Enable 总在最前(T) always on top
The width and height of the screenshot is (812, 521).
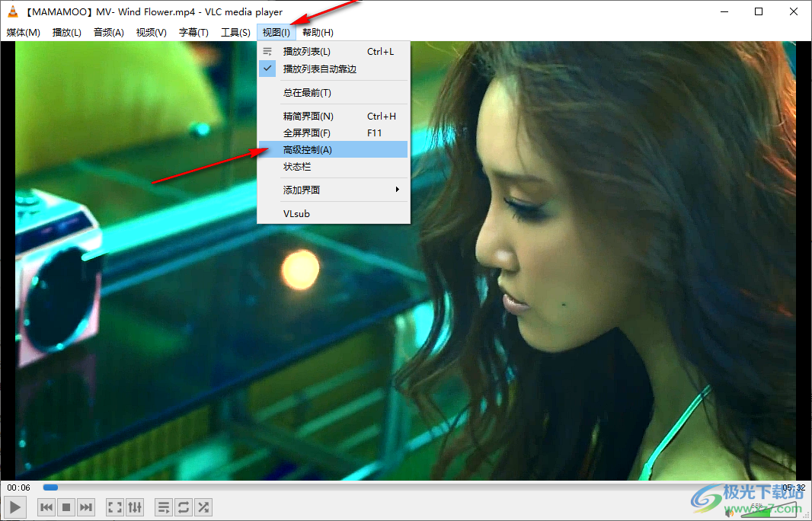[334, 93]
